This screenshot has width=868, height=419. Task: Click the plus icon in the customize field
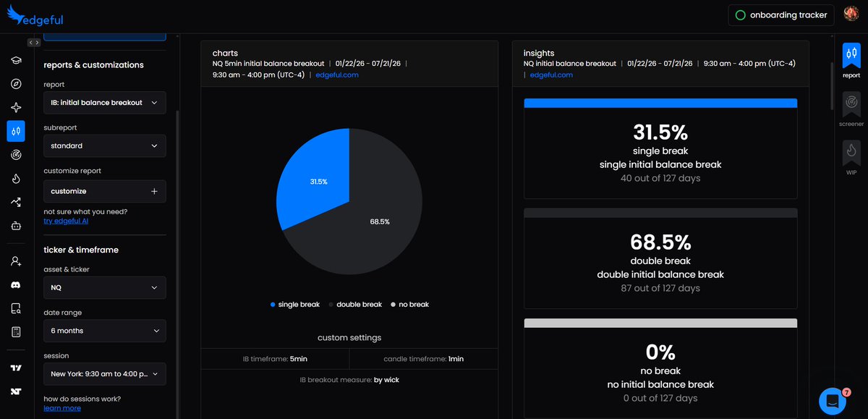[154, 191]
